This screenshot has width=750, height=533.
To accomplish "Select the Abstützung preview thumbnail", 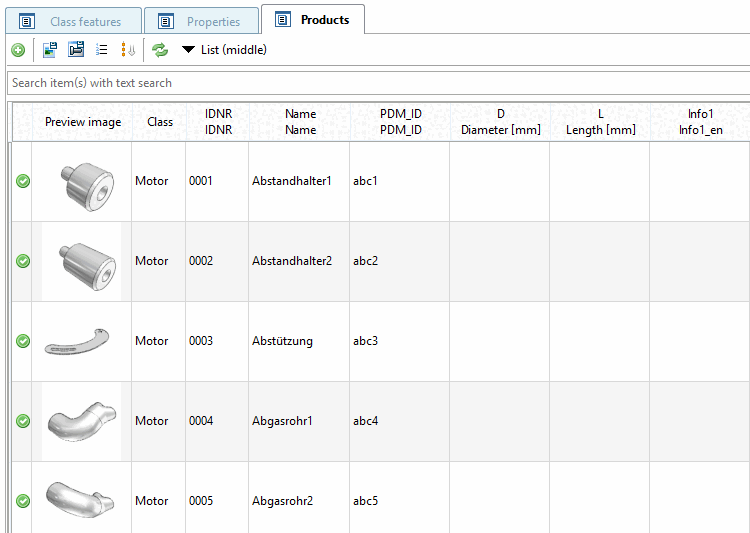I will click(x=77, y=342).
